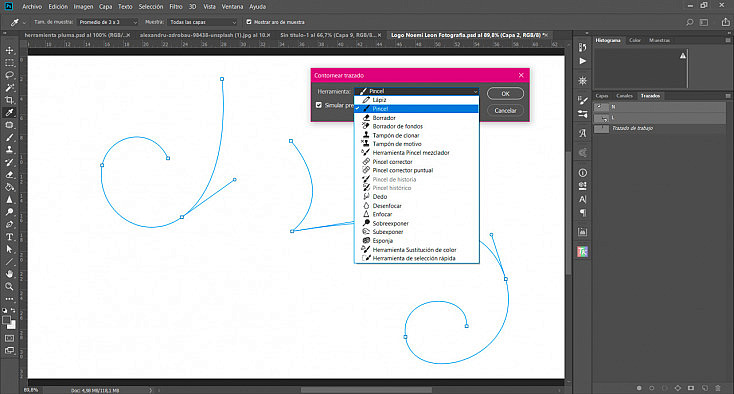
Task: Click the background color swatch
Action: click(12, 325)
